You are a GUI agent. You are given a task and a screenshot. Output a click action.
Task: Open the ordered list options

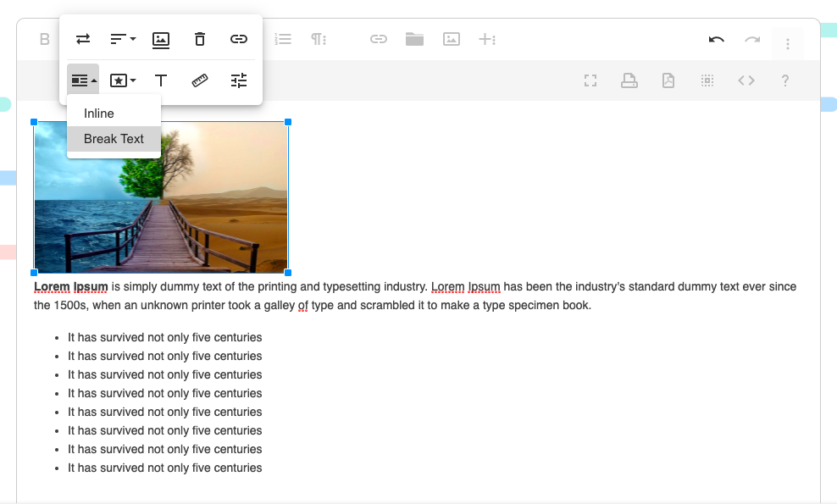[x=282, y=39]
